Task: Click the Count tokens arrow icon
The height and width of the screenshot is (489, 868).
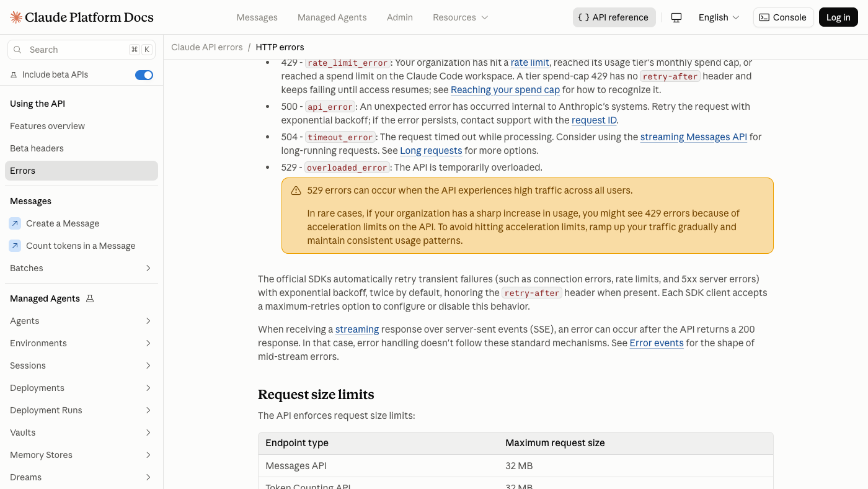Action: [15, 246]
